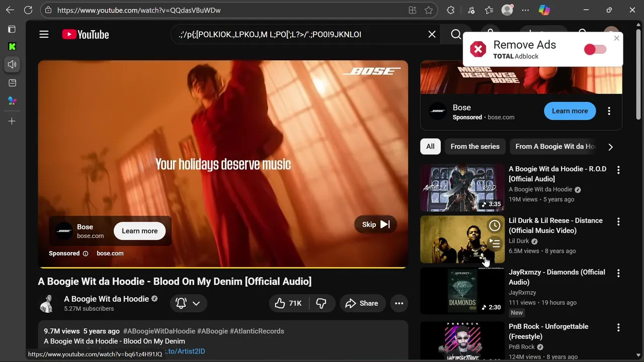Open Edge settings and more menu
This screenshot has width=644, height=362.
click(x=526, y=10)
